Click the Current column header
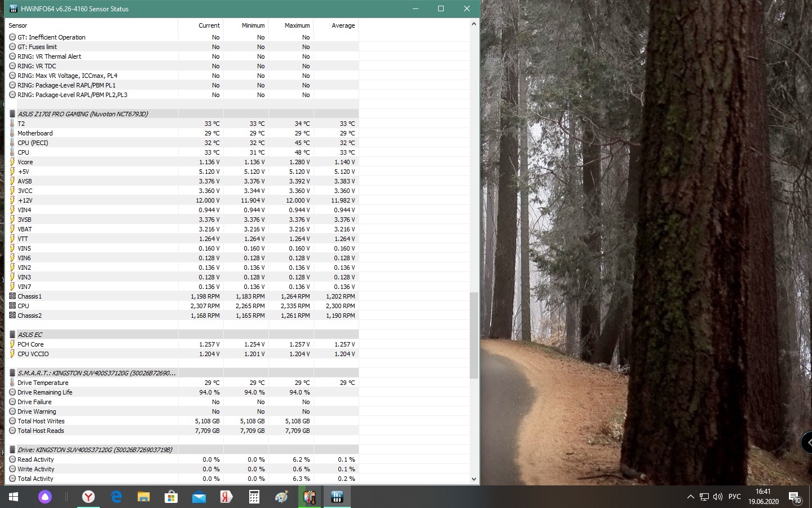The width and height of the screenshot is (812, 508). (201, 25)
